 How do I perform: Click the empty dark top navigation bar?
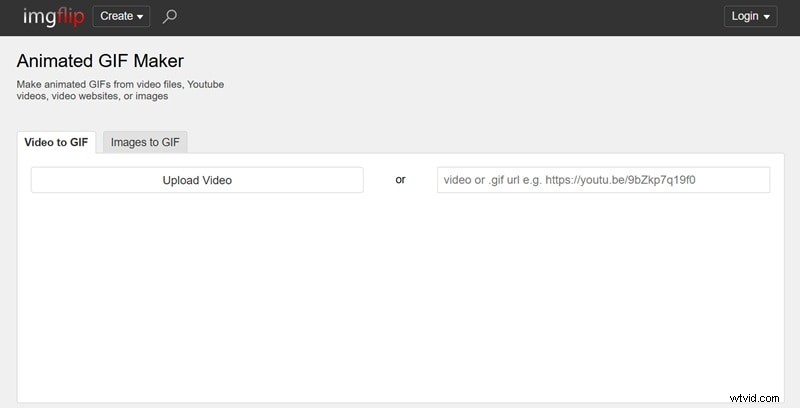(450, 16)
